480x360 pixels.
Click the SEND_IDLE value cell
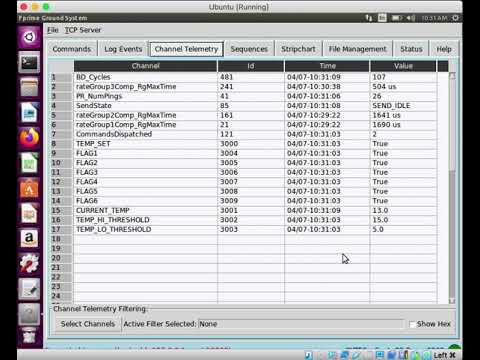tap(403, 106)
